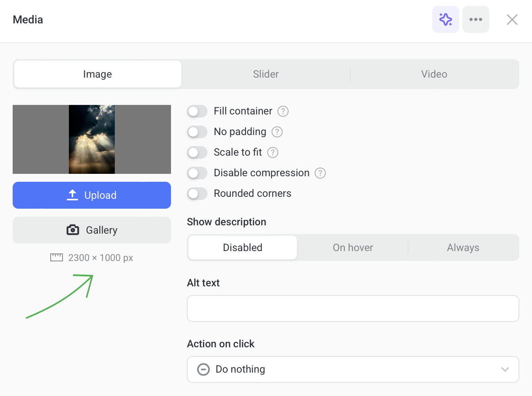Click into the Alt text field

[353, 308]
